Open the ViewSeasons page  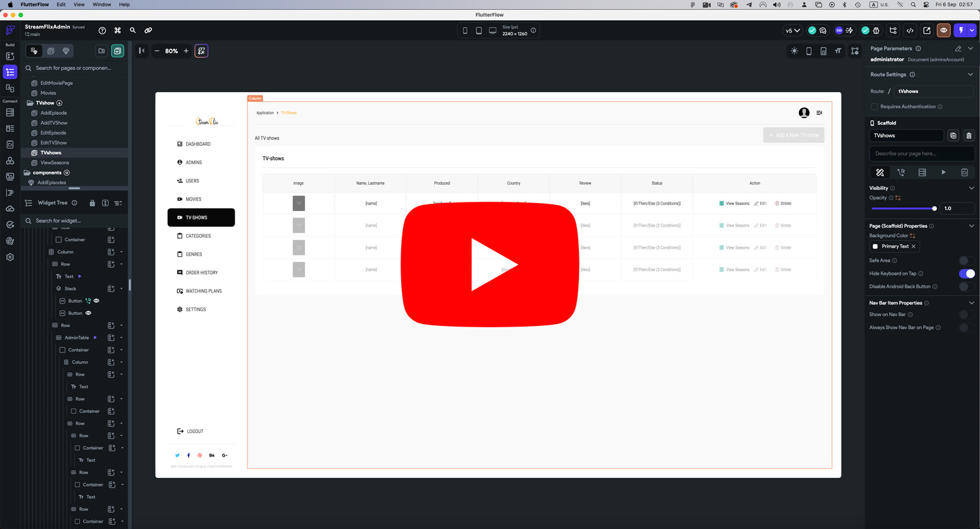(x=54, y=163)
